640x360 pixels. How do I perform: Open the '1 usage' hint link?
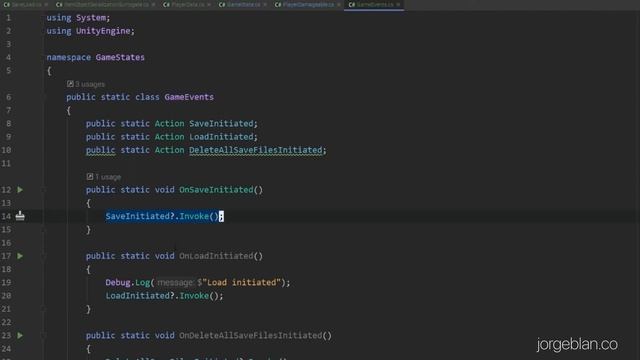(x=108, y=177)
